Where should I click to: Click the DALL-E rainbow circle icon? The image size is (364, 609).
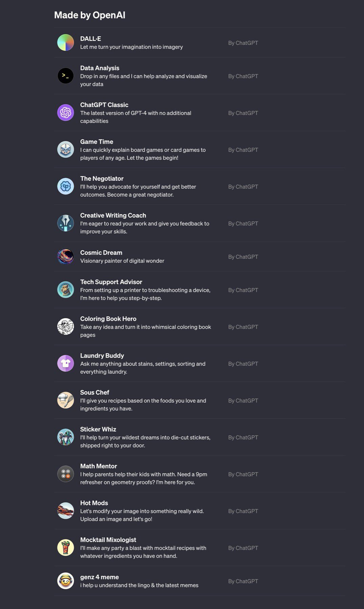tap(66, 43)
